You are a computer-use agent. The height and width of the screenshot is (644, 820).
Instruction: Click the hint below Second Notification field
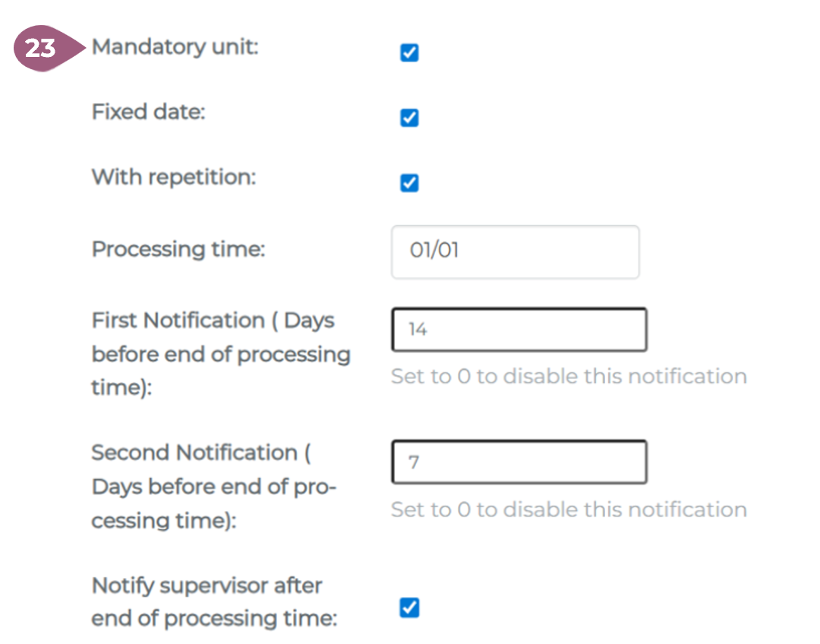click(568, 509)
